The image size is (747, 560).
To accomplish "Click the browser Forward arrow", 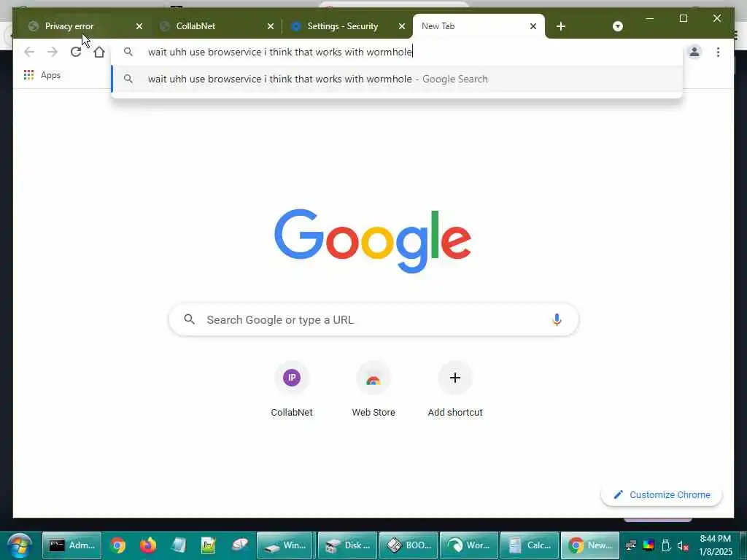I will pyautogui.click(x=53, y=52).
